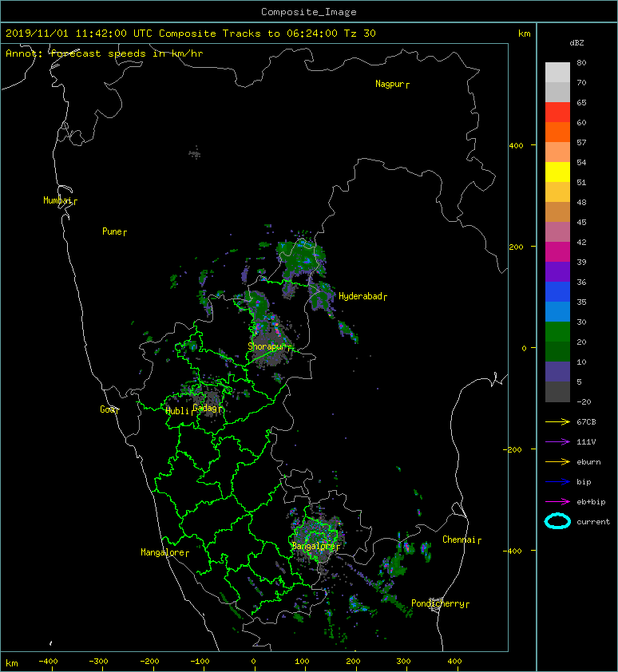618x672 pixels.
Task: Click the -400 tick on the vertical axis
Action: click(512, 551)
